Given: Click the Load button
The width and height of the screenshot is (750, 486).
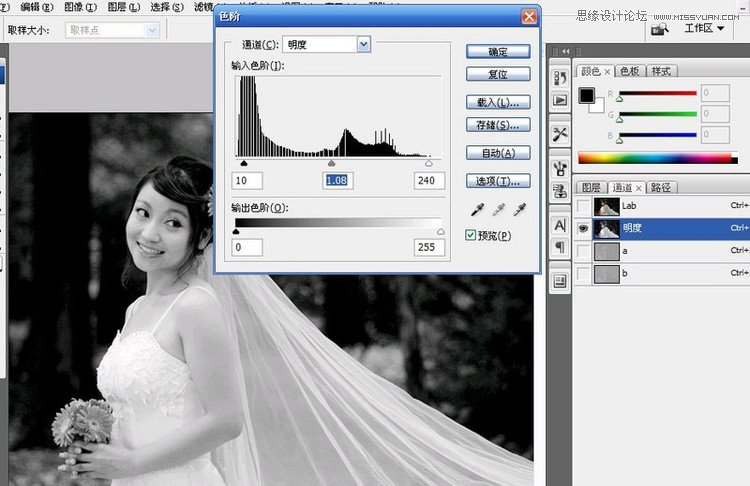Looking at the screenshot, I should point(498,102).
